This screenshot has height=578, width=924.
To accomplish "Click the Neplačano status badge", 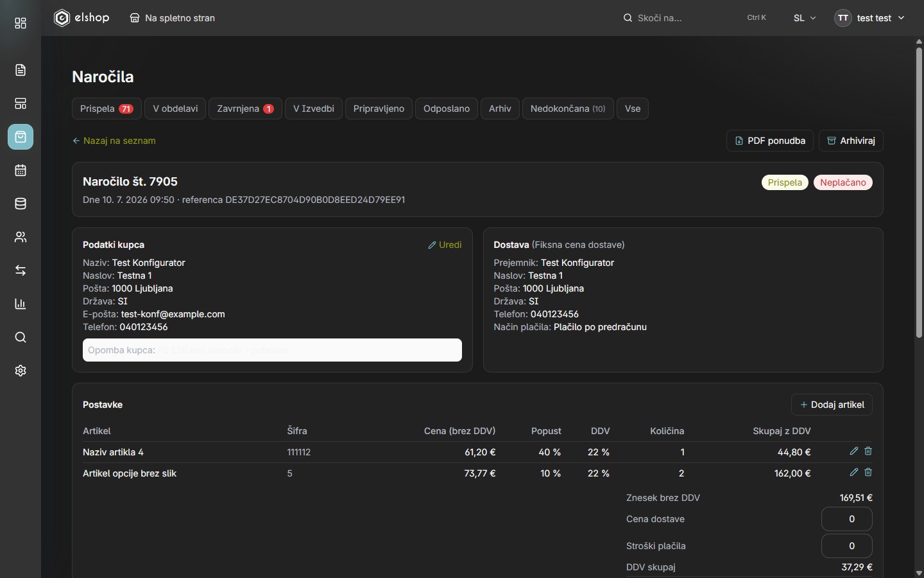I will pos(843,182).
